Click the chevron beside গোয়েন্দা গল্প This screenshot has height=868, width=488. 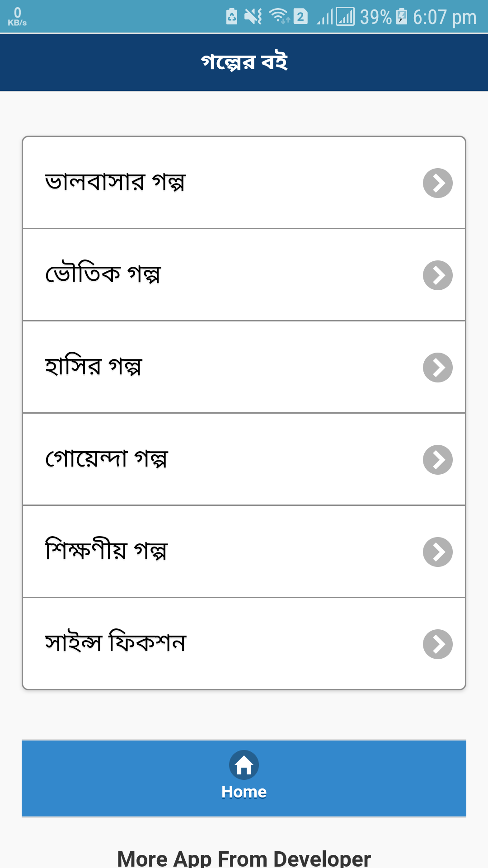437,460
